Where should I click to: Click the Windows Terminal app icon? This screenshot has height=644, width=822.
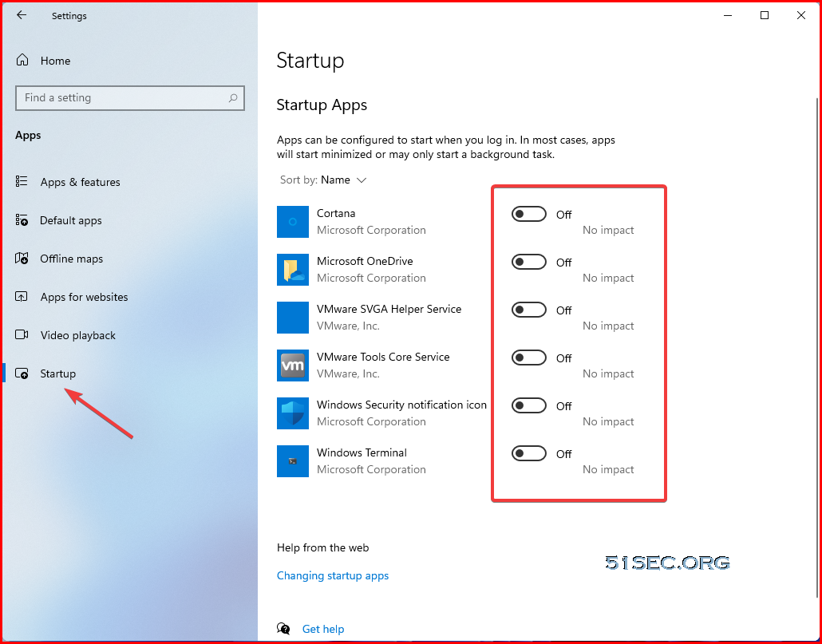click(x=293, y=461)
